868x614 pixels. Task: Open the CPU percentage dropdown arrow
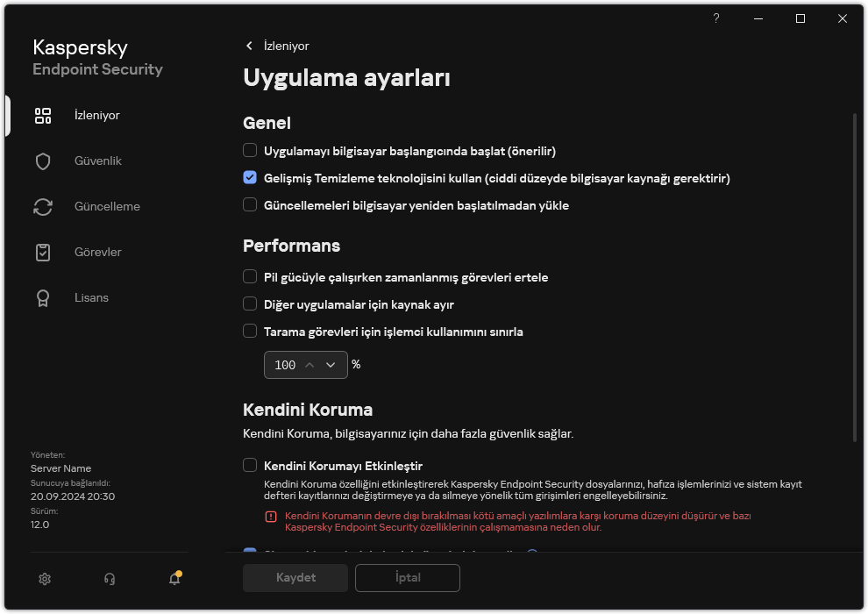coord(331,365)
